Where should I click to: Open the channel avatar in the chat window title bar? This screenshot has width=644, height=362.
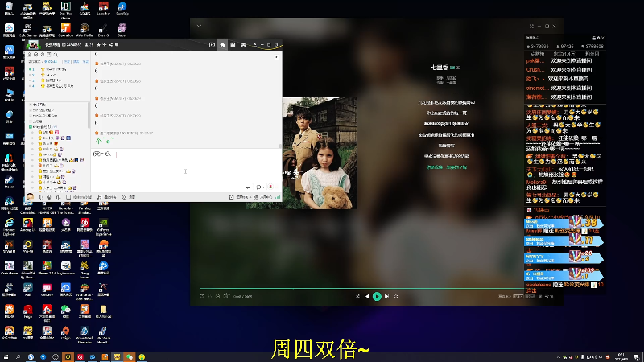click(x=33, y=45)
